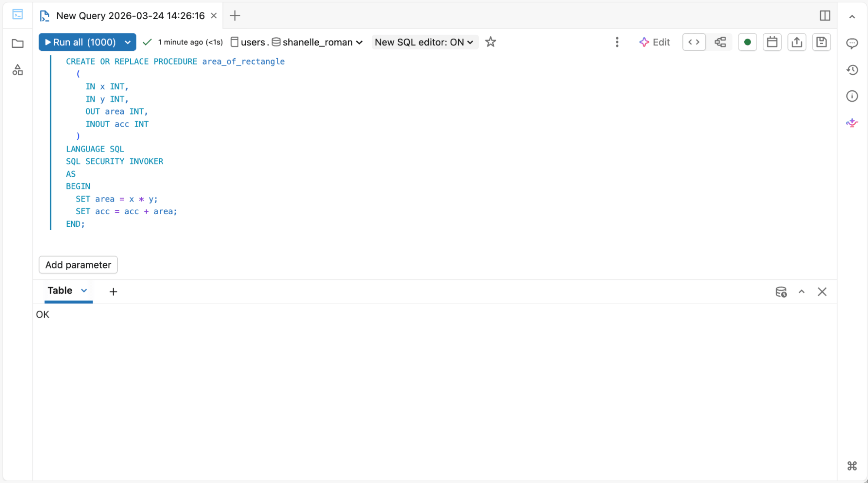Click the Add parameter button
Screen dimensions: 868x483
point(78,265)
